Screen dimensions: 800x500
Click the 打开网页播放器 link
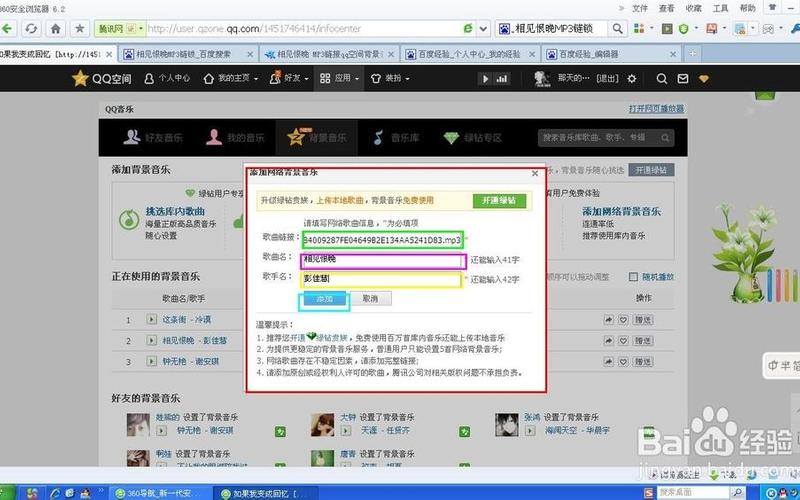click(656, 109)
